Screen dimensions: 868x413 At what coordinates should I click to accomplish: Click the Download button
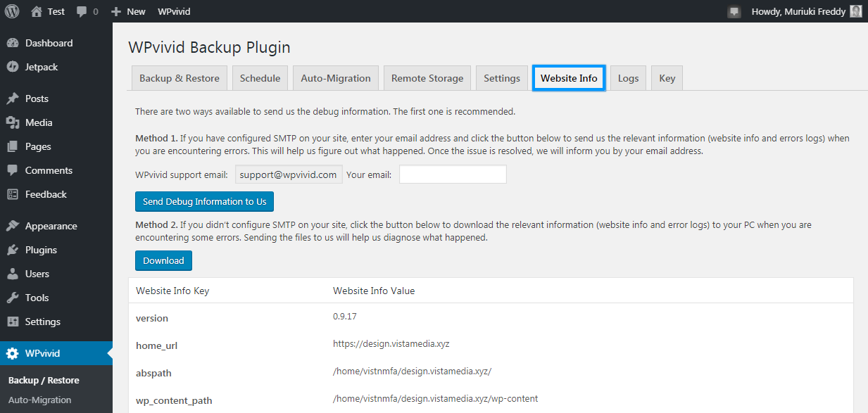click(x=163, y=260)
